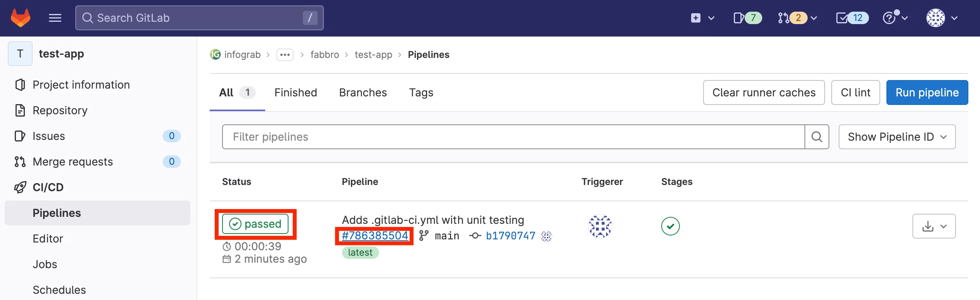This screenshot has width=980, height=300.
Task: Expand collapsed breadcrumb ellipsis button
Action: pyautogui.click(x=285, y=55)
